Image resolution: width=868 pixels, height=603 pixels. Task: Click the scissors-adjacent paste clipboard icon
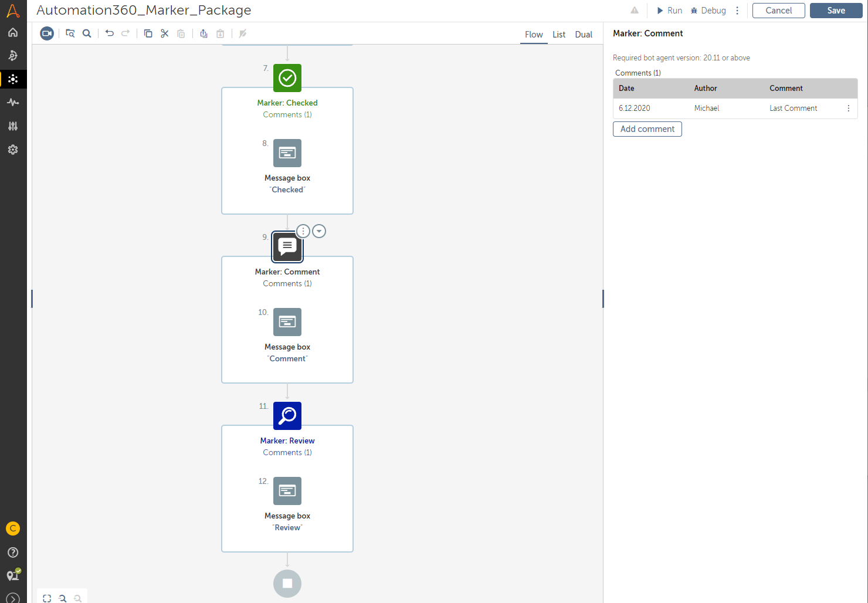181,33
